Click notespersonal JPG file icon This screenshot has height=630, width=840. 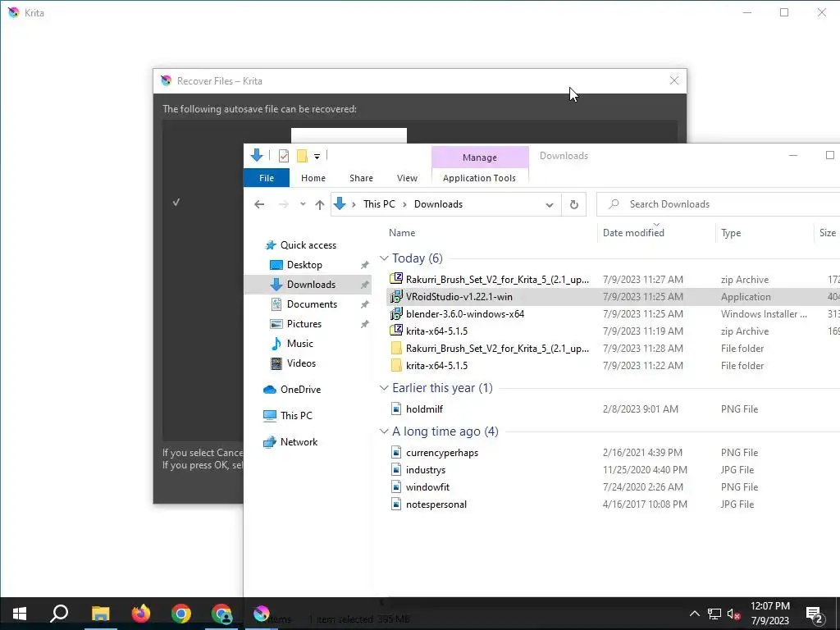point(396,504)
